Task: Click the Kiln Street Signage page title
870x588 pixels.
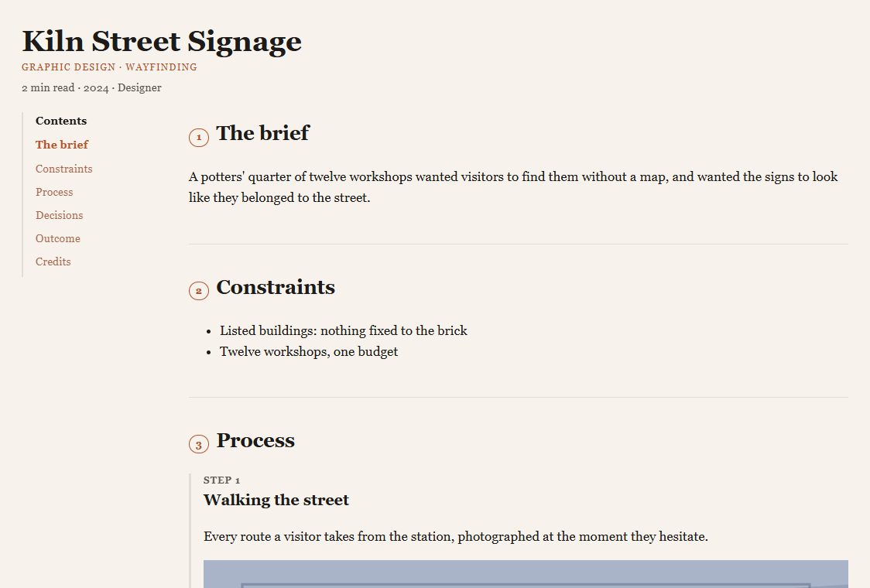Action: [162, 41]
